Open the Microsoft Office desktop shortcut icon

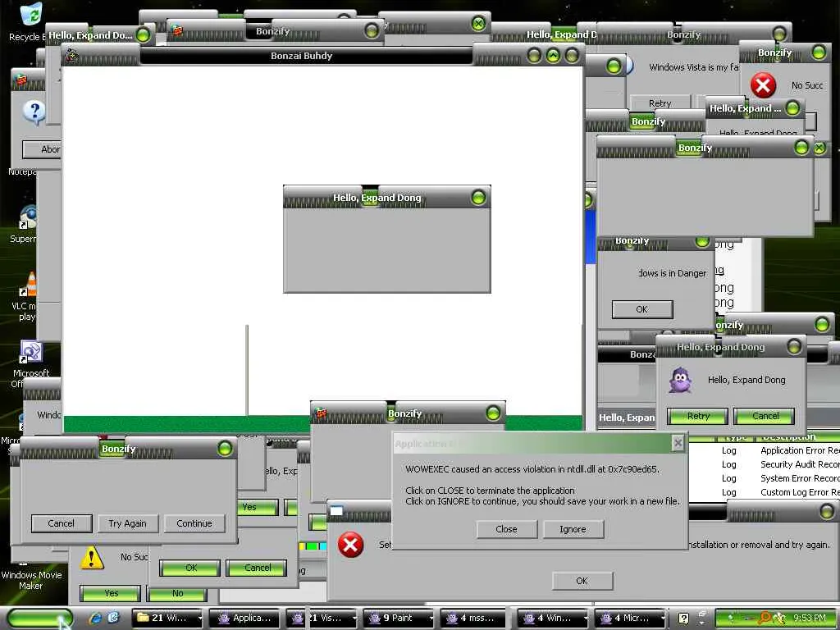[x=31, y=352]
